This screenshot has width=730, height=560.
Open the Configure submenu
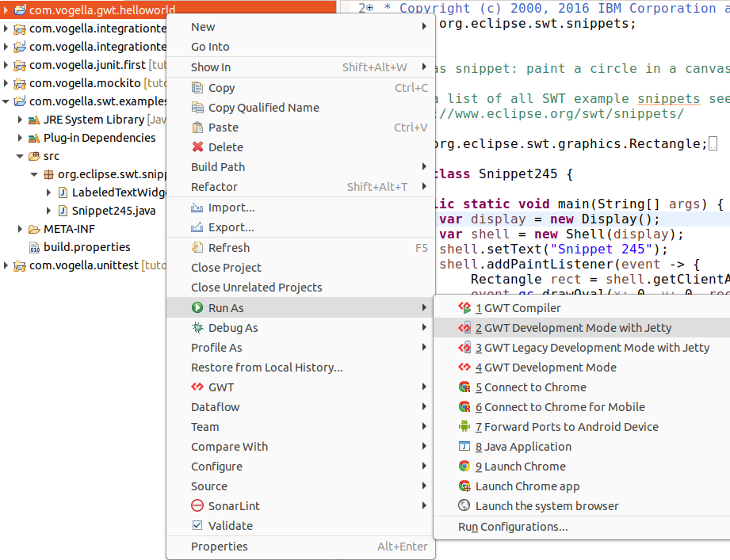[x=300, y=466]
